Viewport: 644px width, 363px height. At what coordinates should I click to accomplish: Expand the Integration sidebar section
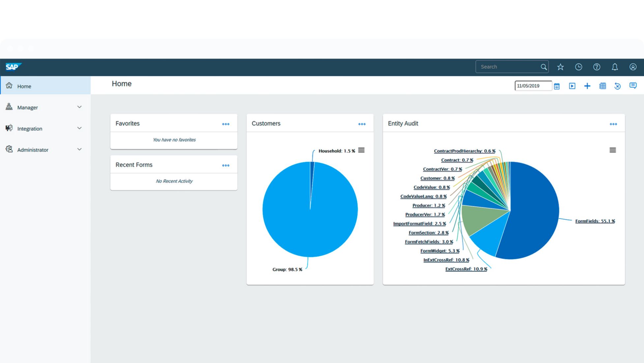tap(79, 128)
